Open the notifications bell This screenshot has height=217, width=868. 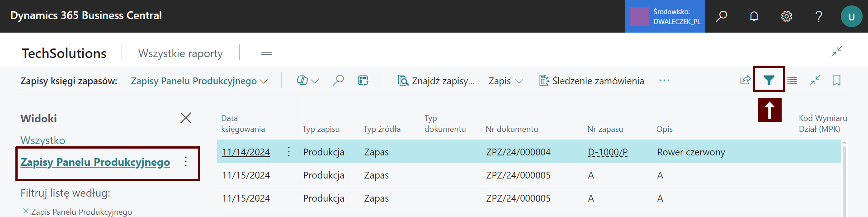[x=754, y=16]
